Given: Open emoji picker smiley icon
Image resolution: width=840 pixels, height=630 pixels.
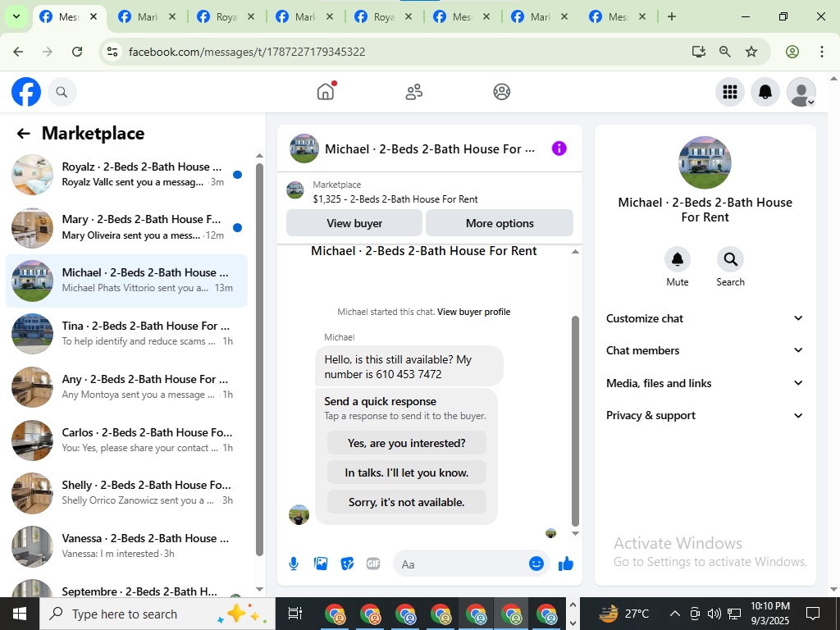Looking at the screenshot, I should [536, 564].
